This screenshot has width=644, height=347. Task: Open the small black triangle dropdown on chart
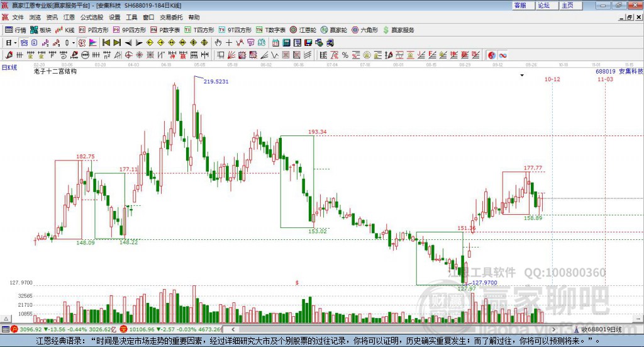pyautogui.click(x=522, y=75)
